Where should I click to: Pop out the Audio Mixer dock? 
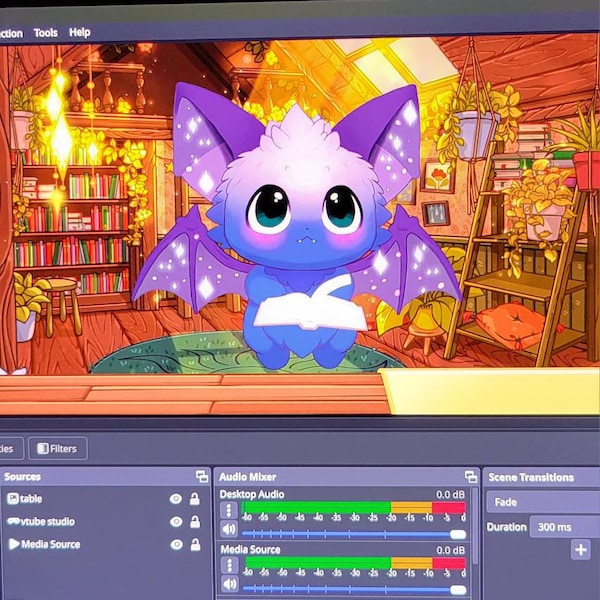tap(471, 477)
